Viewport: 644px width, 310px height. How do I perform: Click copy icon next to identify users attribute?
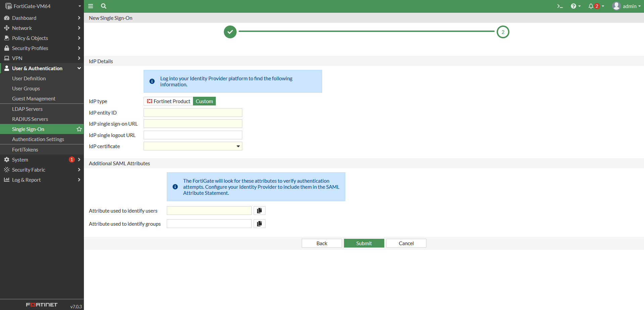click(x=259, y=211)
